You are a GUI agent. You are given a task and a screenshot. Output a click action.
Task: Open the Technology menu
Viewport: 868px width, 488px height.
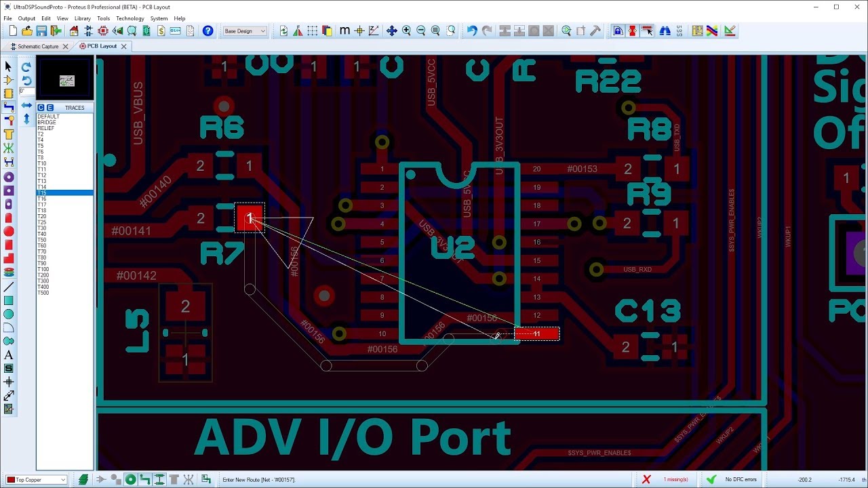[130, 18]
